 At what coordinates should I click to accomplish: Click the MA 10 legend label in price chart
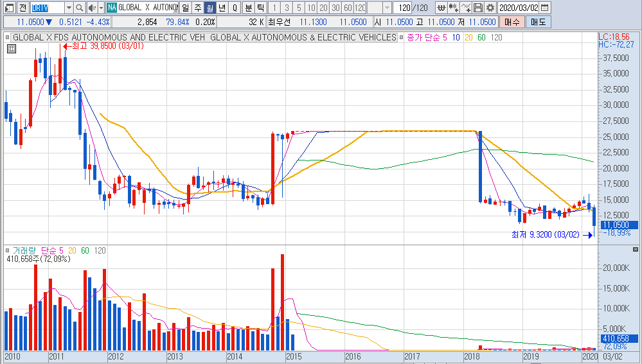click(x=456, y=37)
